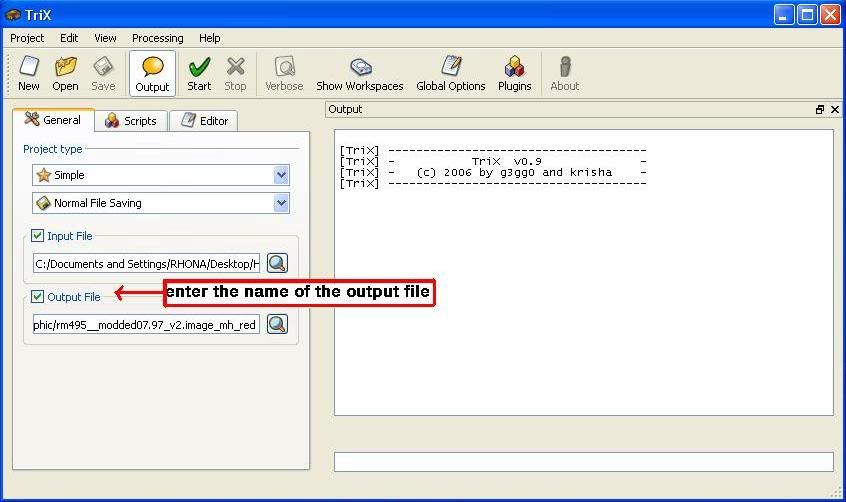Open Plugins toolbar icon
Viewport: 846px width, 502px height.
[x=514, y=73]
